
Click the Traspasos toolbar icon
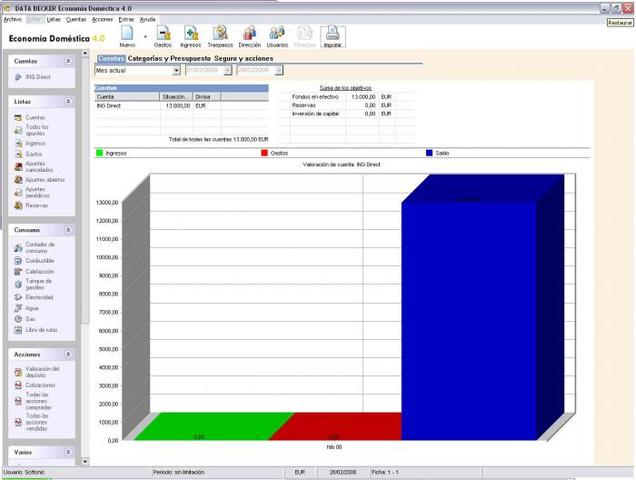click(x=220, y=37)
